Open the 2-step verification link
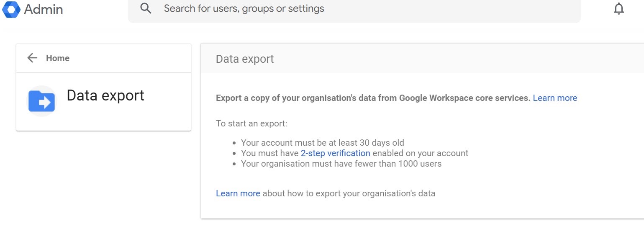Image resolution: width=644 pixels, height=229 pixels. click(335, 153)
